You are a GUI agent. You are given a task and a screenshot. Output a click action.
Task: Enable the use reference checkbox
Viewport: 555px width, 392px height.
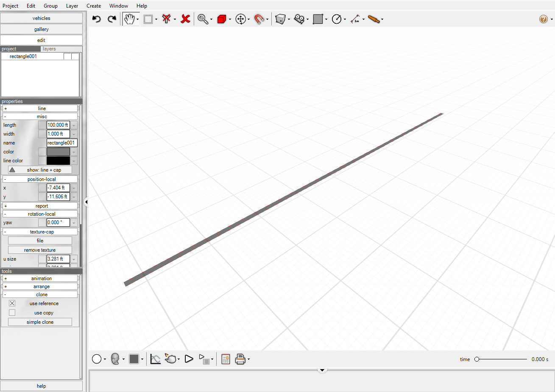click(12, 303)
